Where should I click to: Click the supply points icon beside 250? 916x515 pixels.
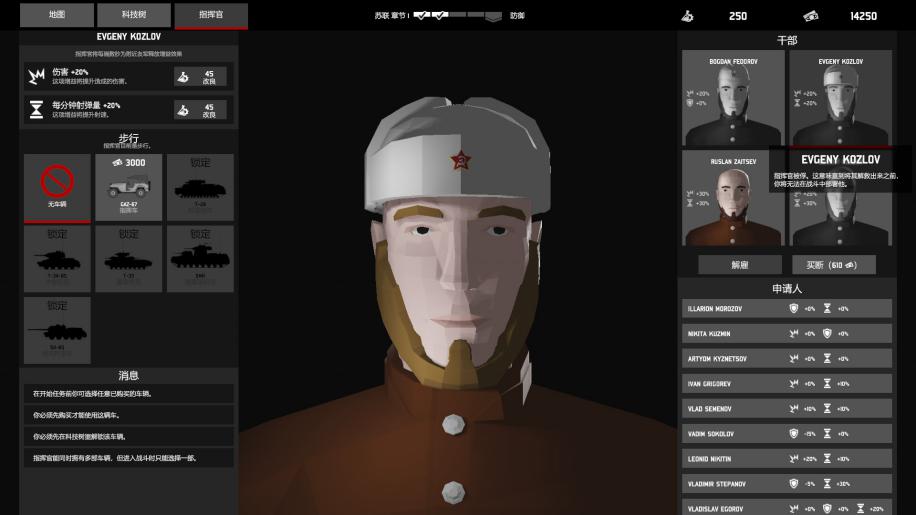(688, 16)
